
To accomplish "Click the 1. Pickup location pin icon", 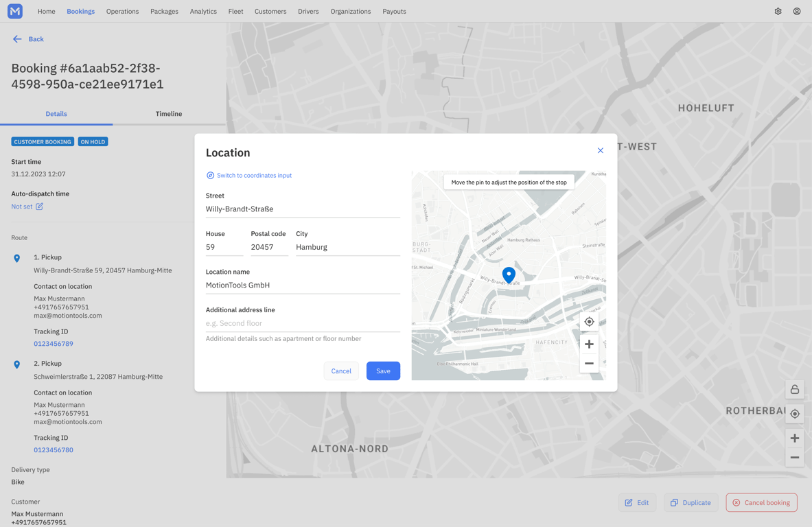I will tap(16, 258).
